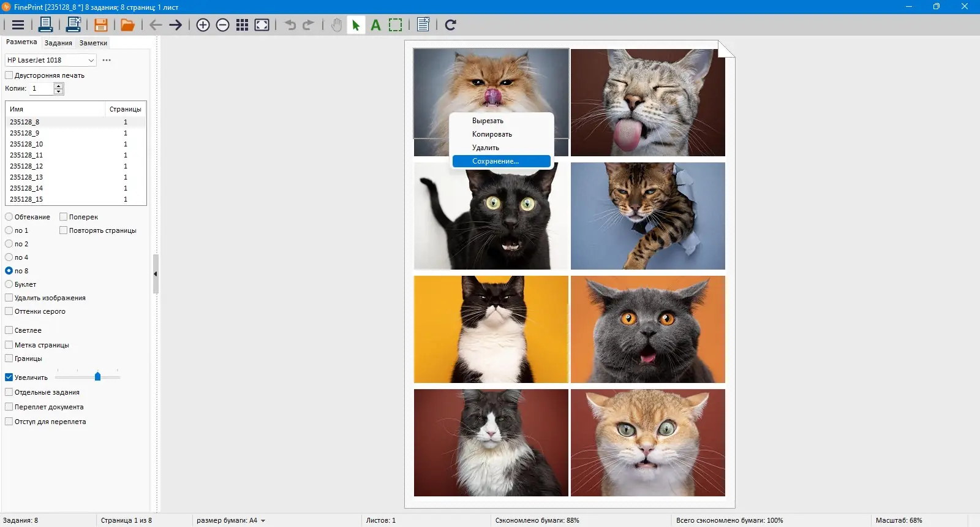Click the delete page document icon
The height and width of the screenshot is (527, 980).
click(x=423, y=25)
